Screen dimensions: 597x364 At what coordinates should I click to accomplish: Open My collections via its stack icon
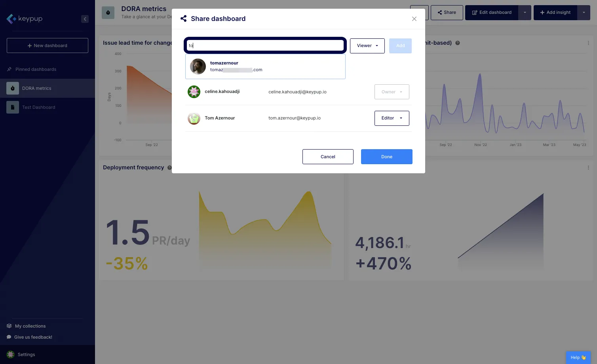9,326
